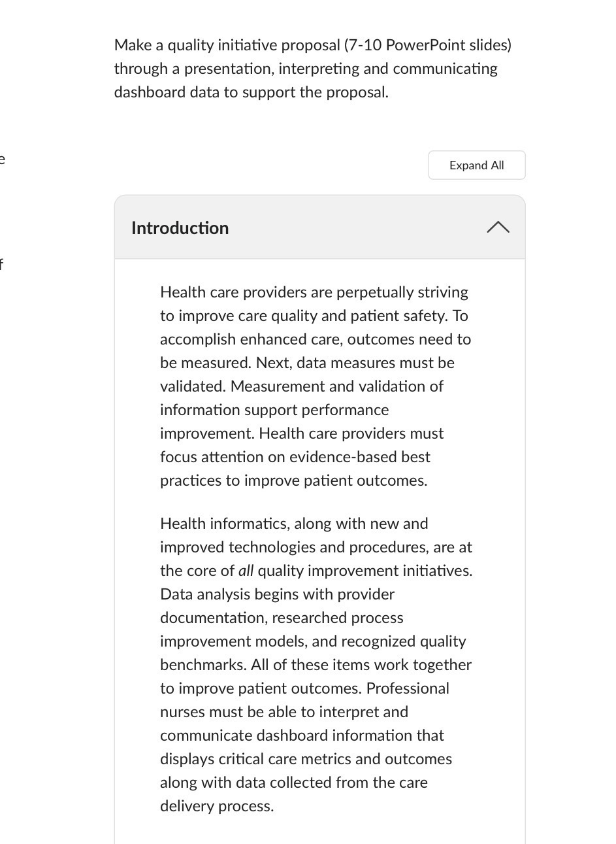Click the phrase "practices to improve patient outcomes."
Screen dimensions: 616x844
point(293,481)
